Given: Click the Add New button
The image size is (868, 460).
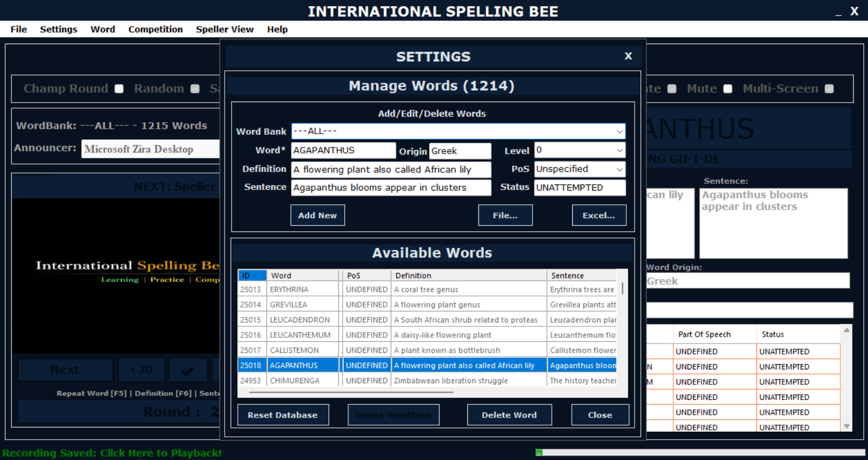Looking at the screenshot, I should point(318,215).
